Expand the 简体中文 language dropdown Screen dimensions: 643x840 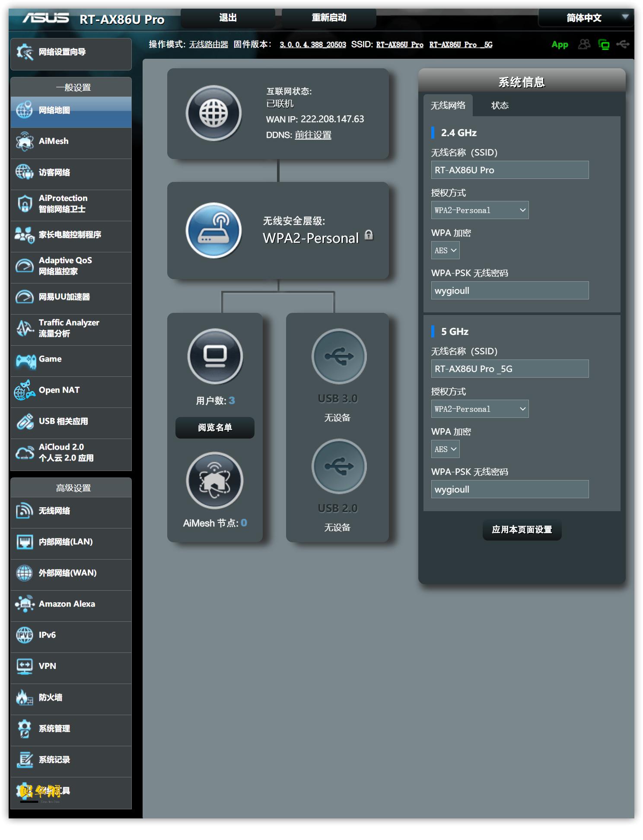point(586,18)
